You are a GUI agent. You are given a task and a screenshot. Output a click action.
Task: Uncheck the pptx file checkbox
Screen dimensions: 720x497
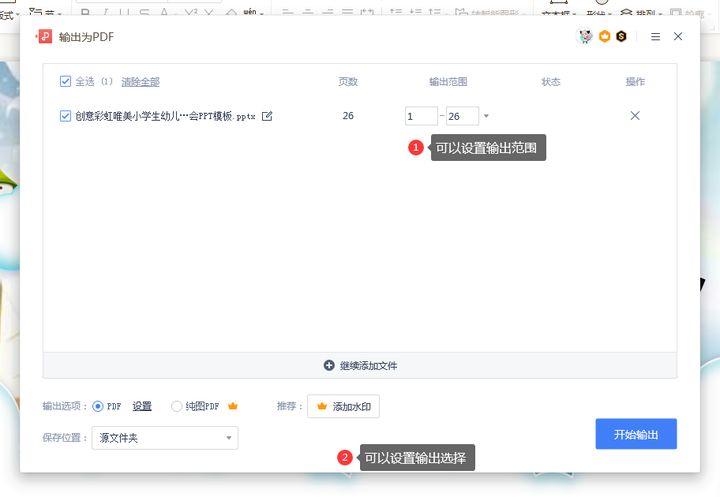[66, 116]
